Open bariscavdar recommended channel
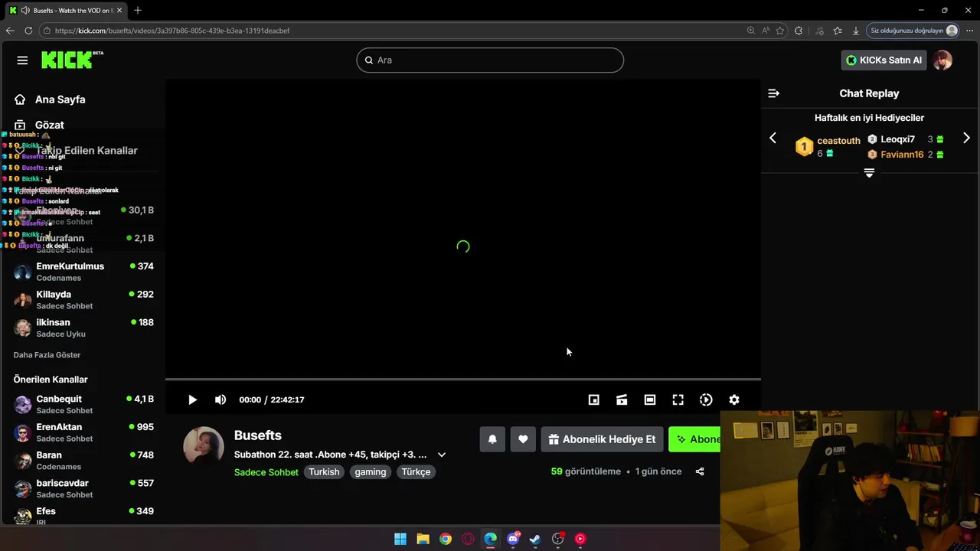The image size is (980, 551). (x=83, y=488)
